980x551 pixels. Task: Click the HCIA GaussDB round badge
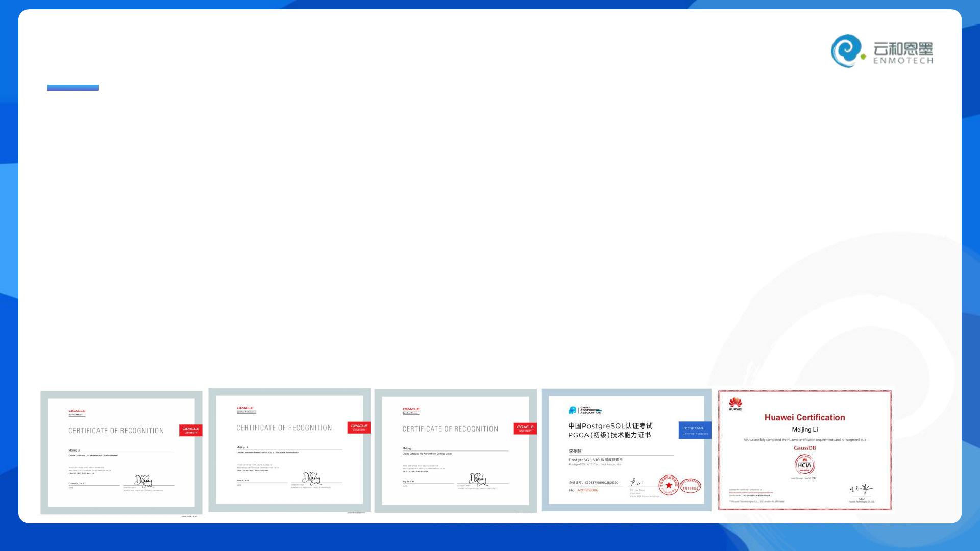[804, 464]
